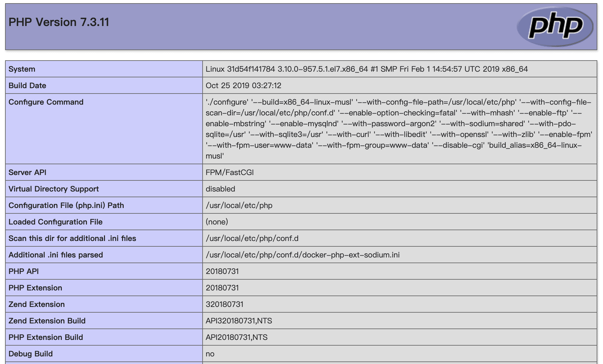
Task: Select the PHP API value 20180731
Action: (222, 271)
